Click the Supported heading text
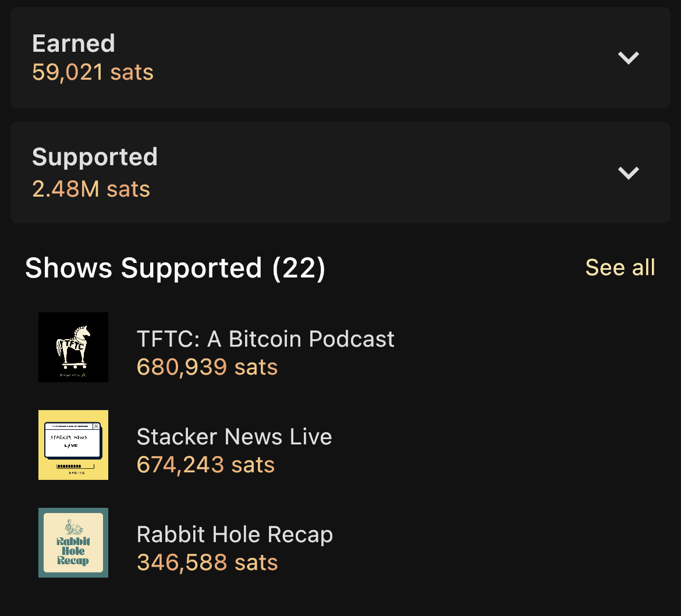Viewport: 681px width, 616px height. (95, 157)
